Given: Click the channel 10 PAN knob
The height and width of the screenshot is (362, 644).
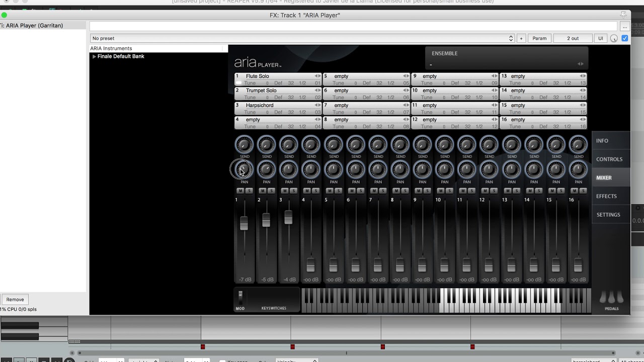Looking at the screenshot, I should pyautogui.click(x=445, y=170).
